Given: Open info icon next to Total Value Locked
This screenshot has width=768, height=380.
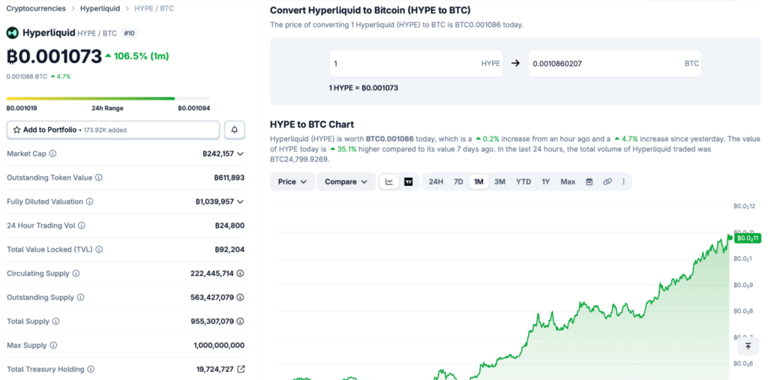Looking at the screenshot, I should coord(99,249).
